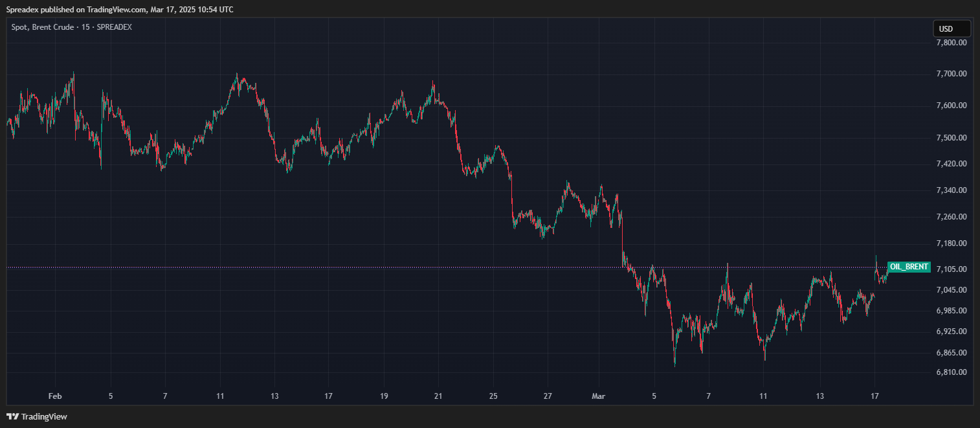Click the 6,810.00 price axis label
The image size is (980, 428).
point(952,372)
